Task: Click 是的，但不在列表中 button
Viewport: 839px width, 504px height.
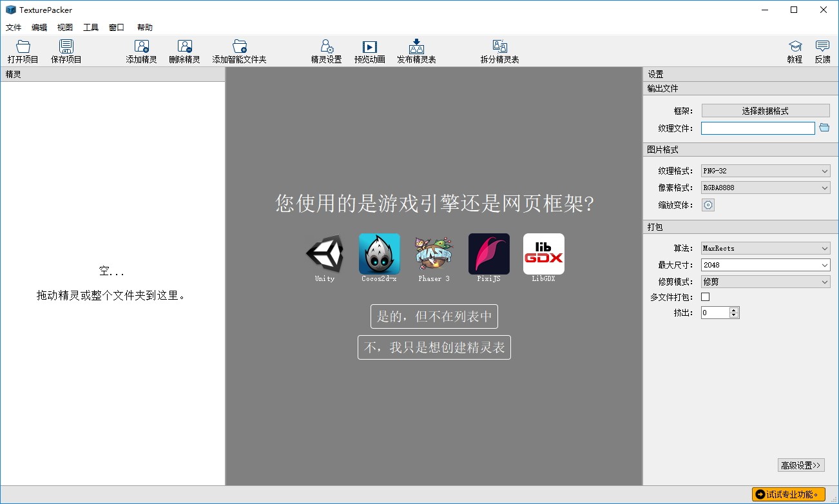Action: click(x=434, y=316)
